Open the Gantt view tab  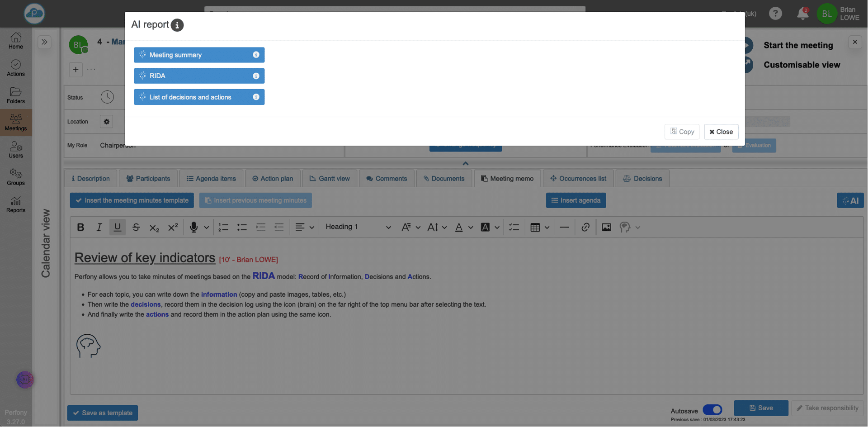click(x=330, y=179)
